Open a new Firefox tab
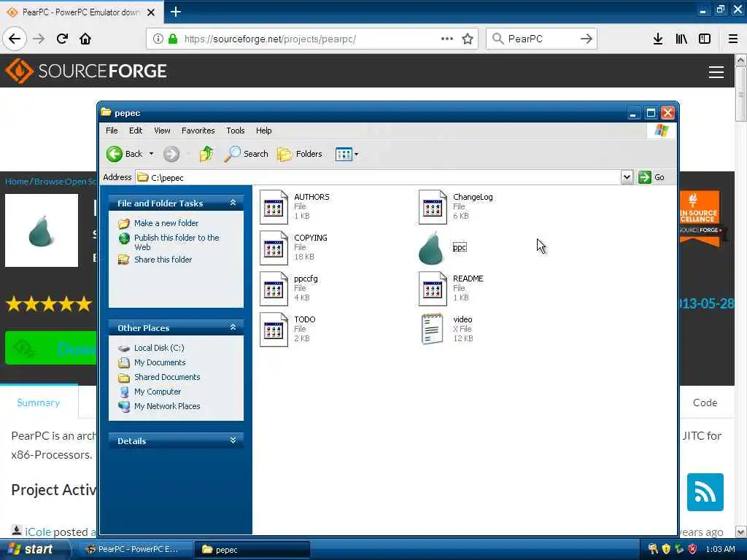Screen dimensions: 747x560 tap(176, 12)
